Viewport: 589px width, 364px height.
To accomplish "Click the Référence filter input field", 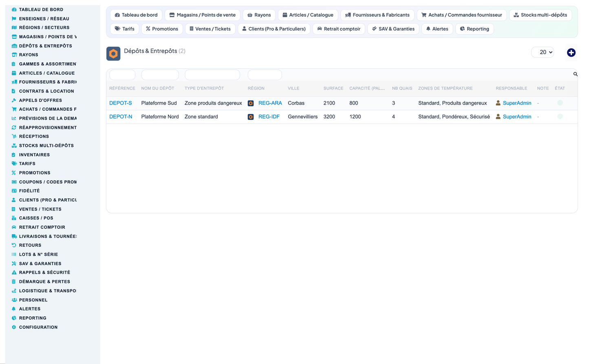I will [x=122, y=75].
